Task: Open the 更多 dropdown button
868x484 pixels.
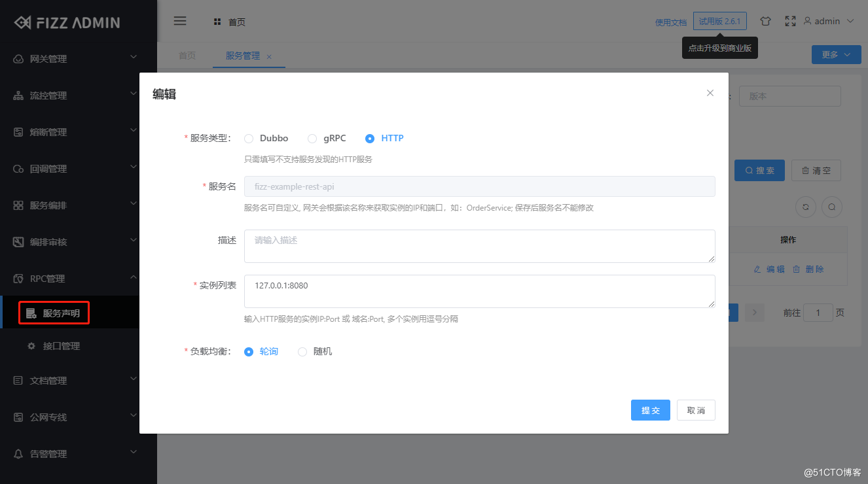Action: coord(836,54)
